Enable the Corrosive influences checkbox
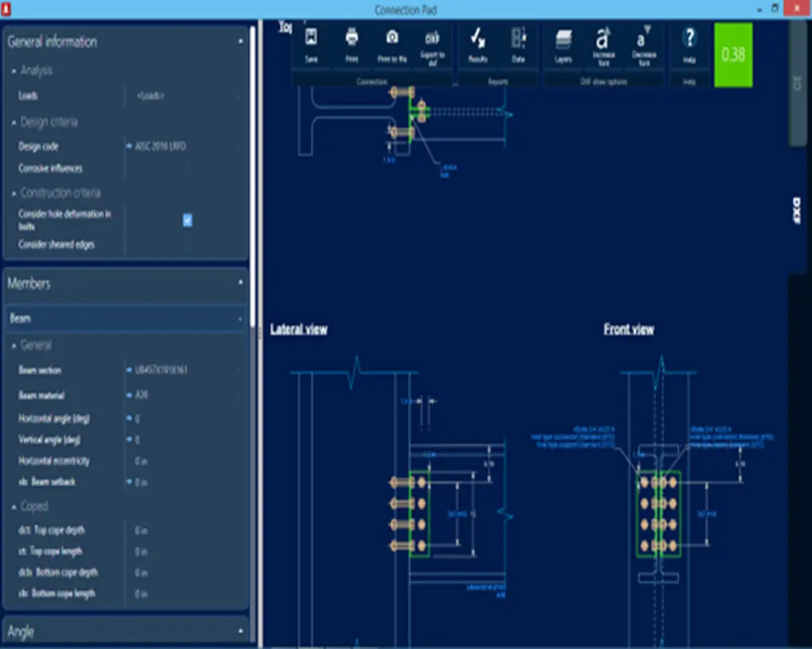 pos(188,168)
